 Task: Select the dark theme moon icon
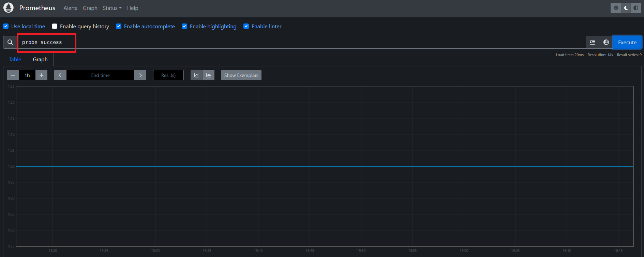(626, 8)
